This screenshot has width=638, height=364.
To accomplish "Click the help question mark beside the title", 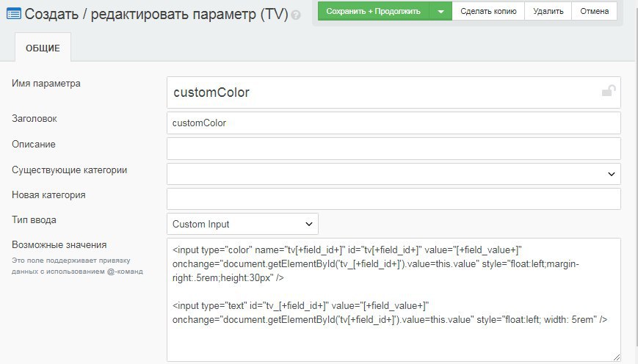I will (x=296, y=15).
